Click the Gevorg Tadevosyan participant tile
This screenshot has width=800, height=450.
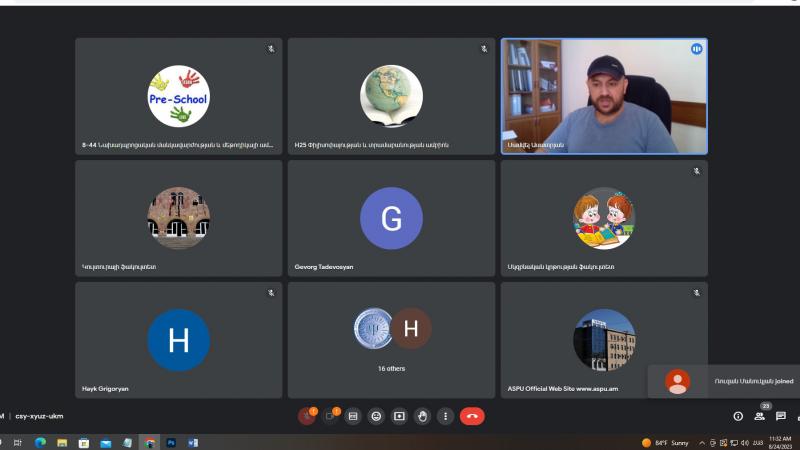click(x=391, y=217)
